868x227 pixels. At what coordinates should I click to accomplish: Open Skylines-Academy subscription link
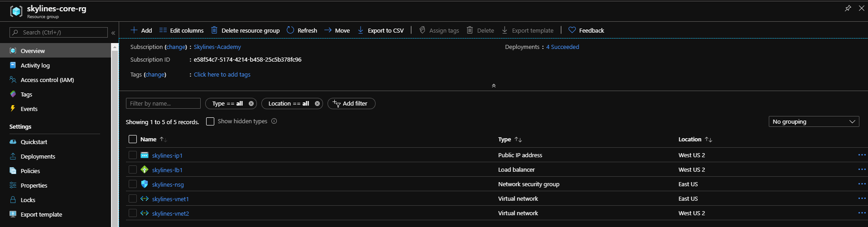(x=217, y=47)
